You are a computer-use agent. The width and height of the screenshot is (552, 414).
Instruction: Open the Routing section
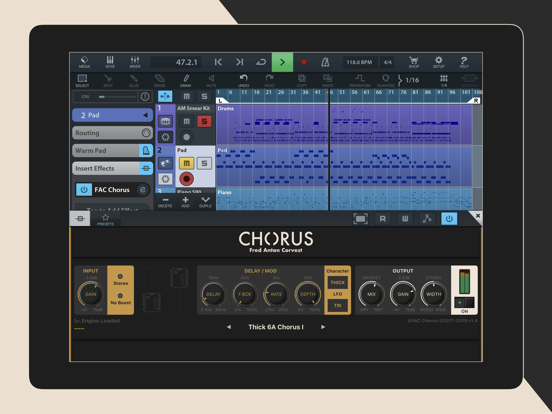(112, 133)
